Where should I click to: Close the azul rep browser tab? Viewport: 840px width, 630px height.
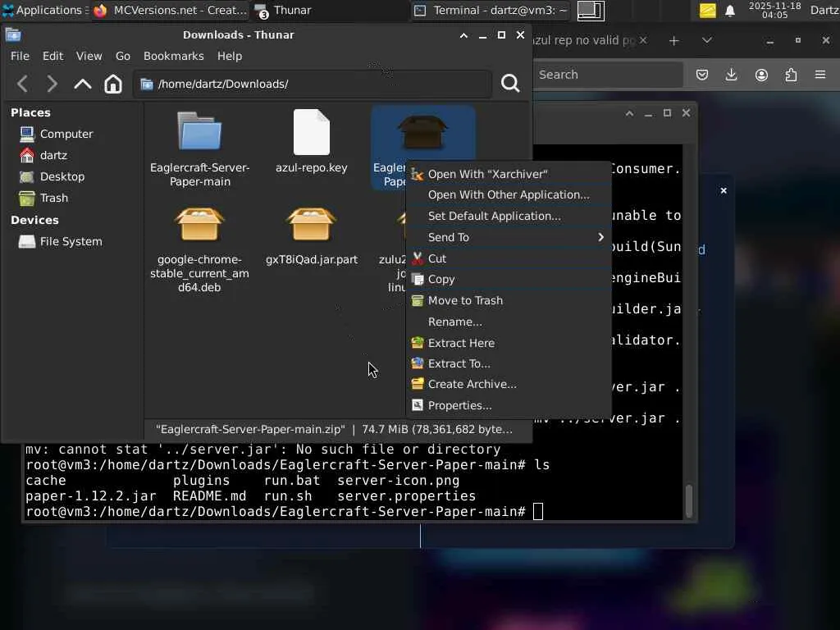click(x=643, y=40)
